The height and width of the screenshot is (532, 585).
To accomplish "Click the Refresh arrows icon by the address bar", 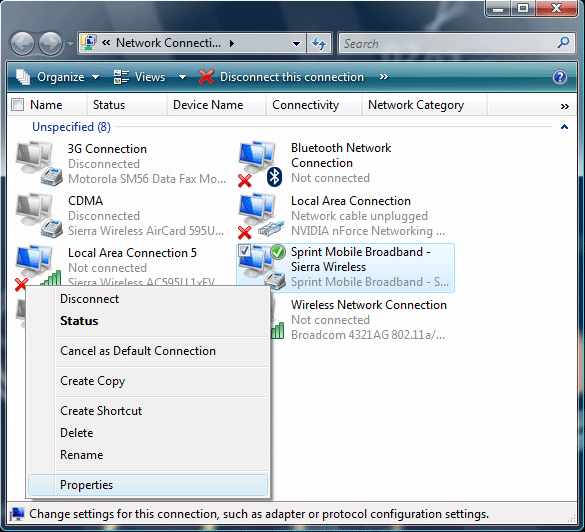I will [x=319, y=43].
